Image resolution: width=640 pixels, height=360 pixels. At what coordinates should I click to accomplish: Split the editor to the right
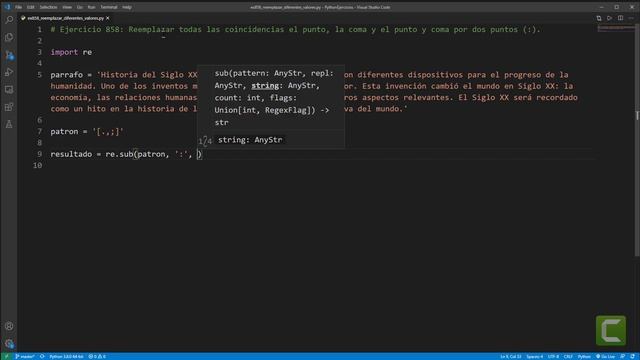pyautogui.click(x=620, y=18)
